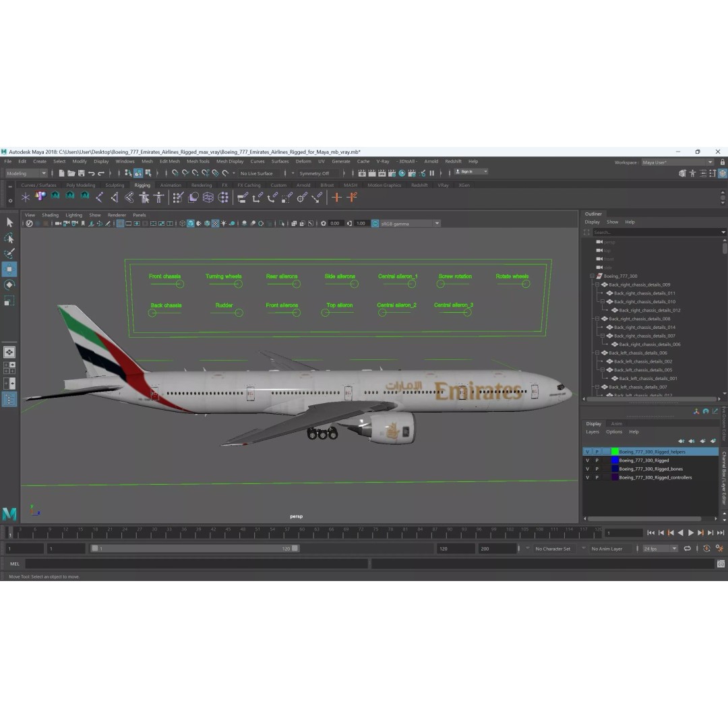Click the Modeling Toolkit icon at top right
The width and height of the screenshot is (728, 728).
(682, 173)
